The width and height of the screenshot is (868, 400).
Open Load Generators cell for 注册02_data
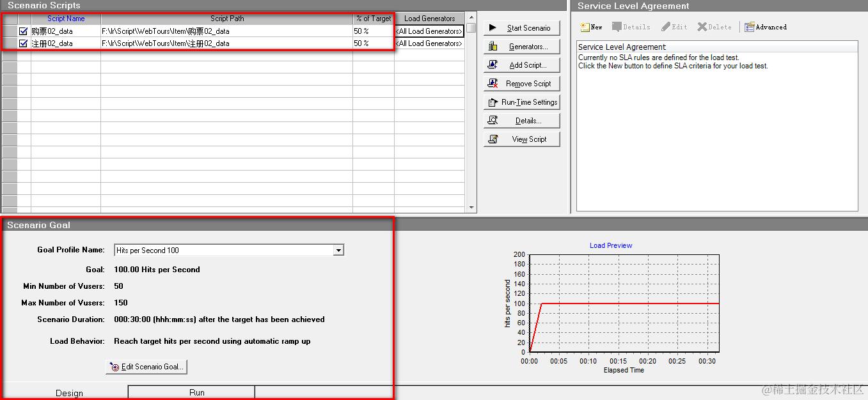point(429,43)
